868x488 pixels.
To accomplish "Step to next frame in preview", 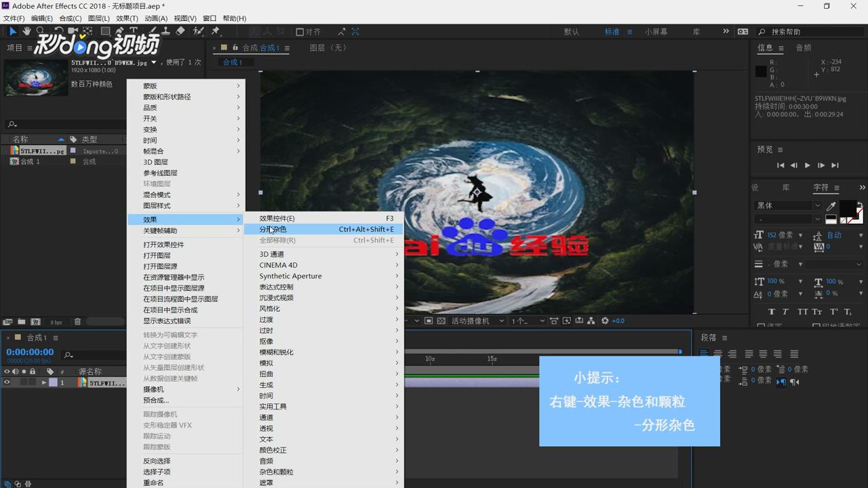I will [821, 165].
